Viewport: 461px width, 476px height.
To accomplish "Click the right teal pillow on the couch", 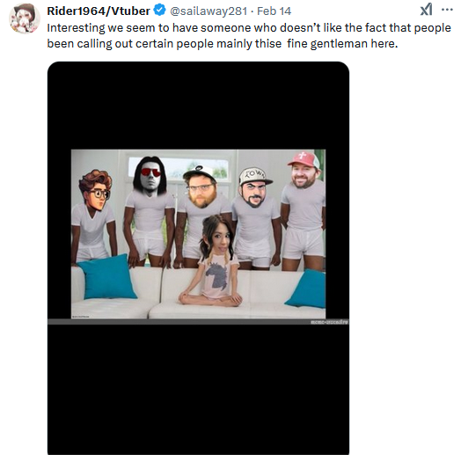I will click(306, 289).
